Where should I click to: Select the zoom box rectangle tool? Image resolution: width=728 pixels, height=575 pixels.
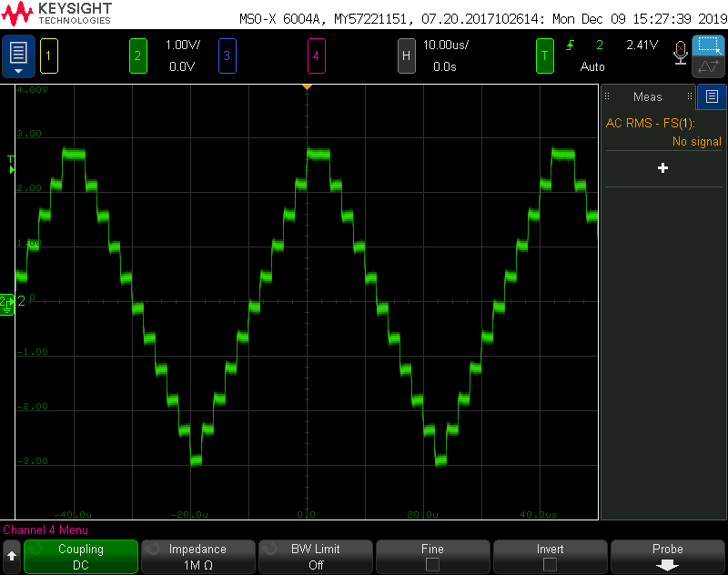pyautogui.click(x=709, y=45)
